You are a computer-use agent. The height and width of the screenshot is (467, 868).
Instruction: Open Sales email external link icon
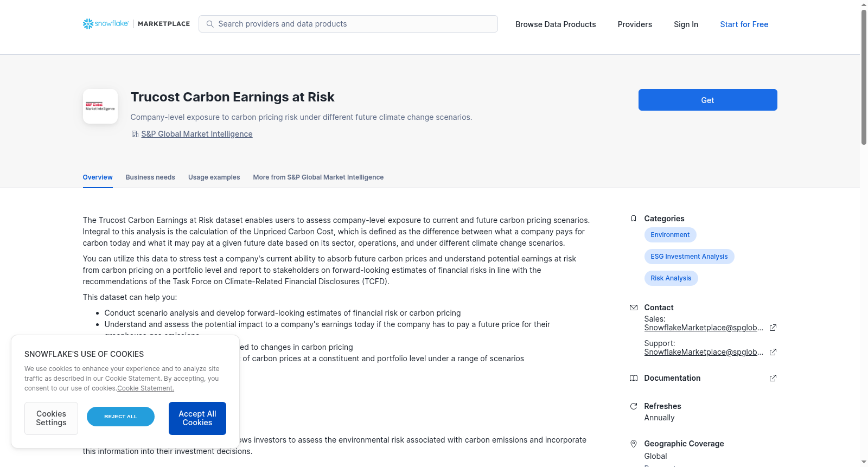[773, 328]
